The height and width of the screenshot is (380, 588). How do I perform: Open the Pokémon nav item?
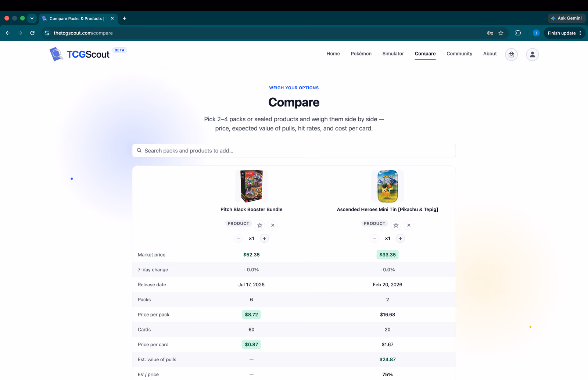pos(361,54)
